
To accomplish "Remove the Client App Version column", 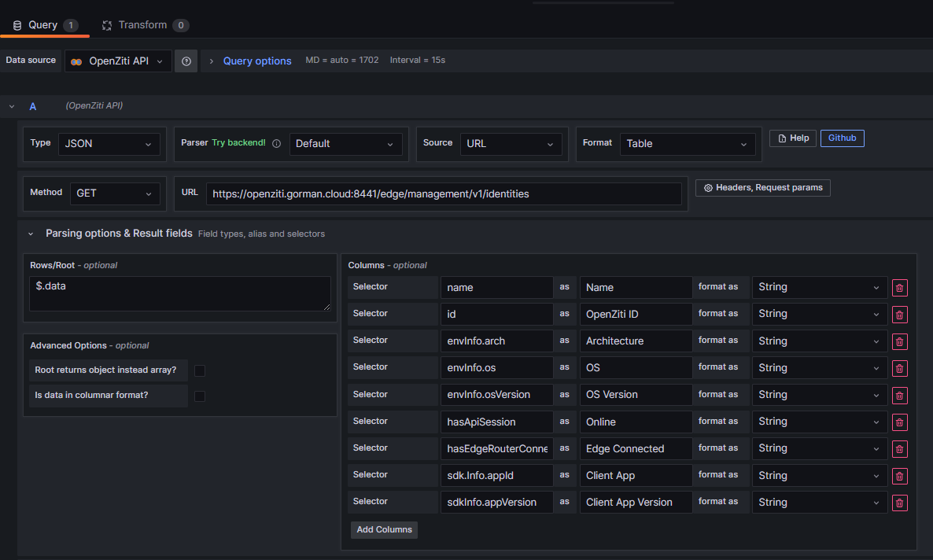I will point(899,502).
